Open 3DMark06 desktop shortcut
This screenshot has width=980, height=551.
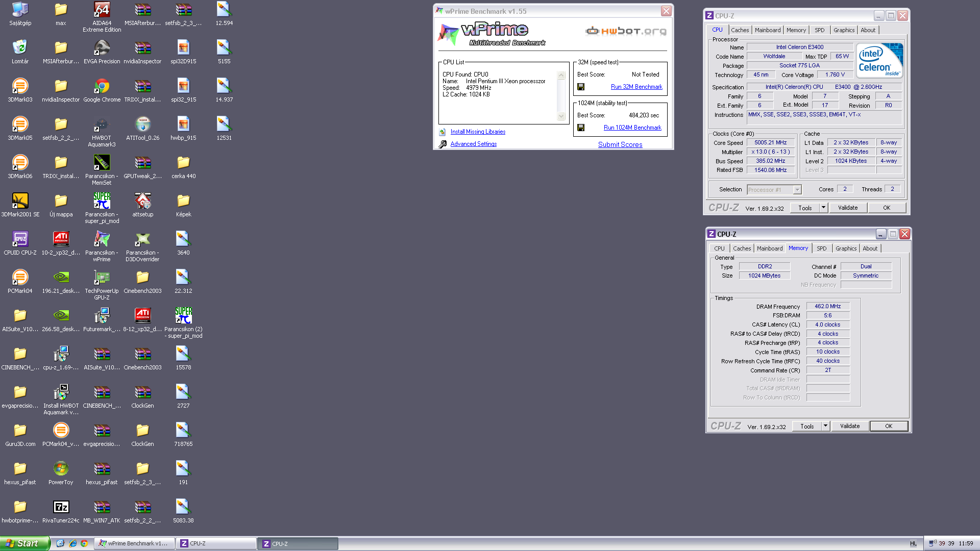(x=20, y=162)
